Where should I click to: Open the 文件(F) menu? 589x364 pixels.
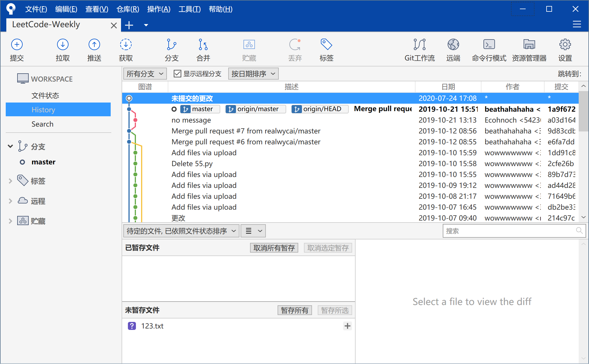36,9
